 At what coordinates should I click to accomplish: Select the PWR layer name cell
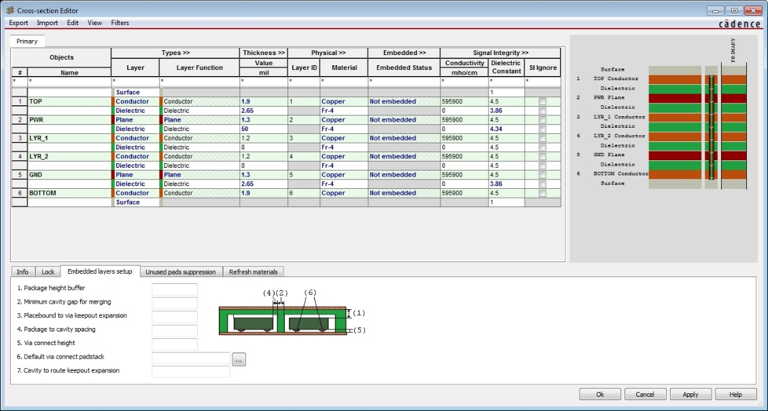pyautogui.click(x=69, y=120)
